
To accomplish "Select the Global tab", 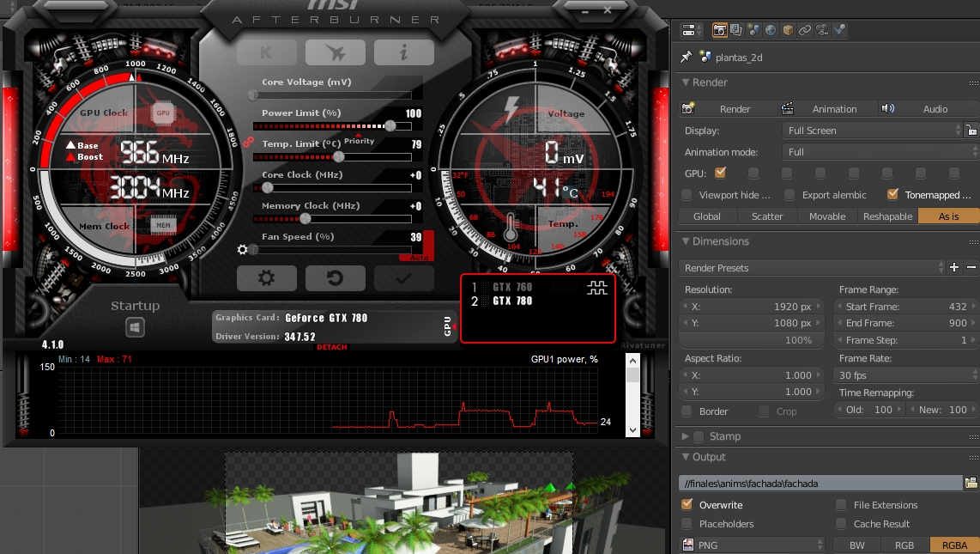I will [x=707, y=216].
